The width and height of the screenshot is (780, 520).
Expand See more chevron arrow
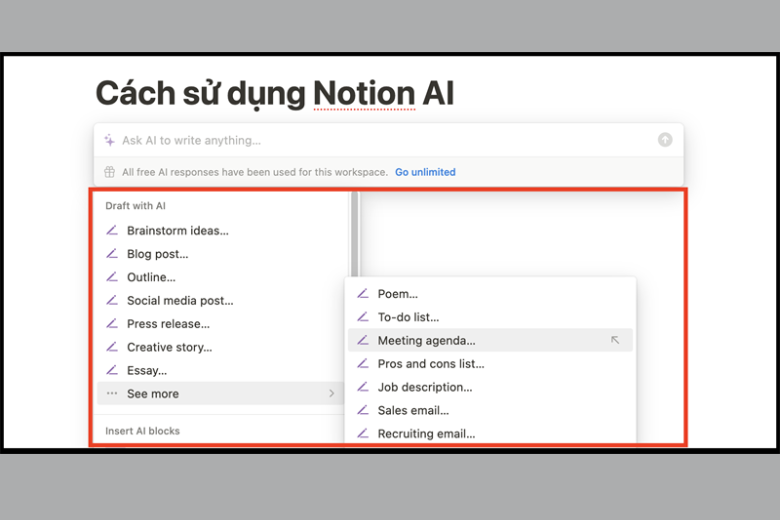click(332, 394)
